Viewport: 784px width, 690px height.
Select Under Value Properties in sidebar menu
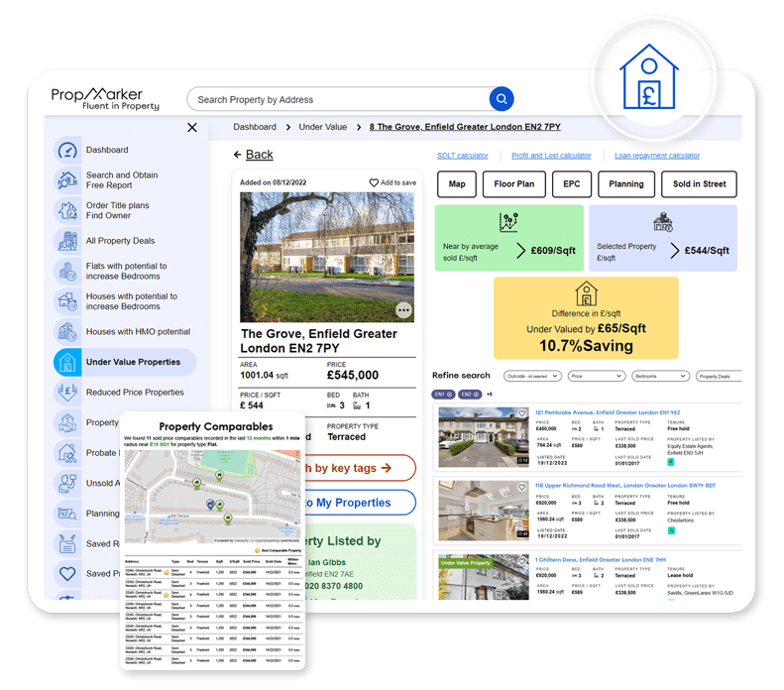pyautogui.click(x=125, y=362)
